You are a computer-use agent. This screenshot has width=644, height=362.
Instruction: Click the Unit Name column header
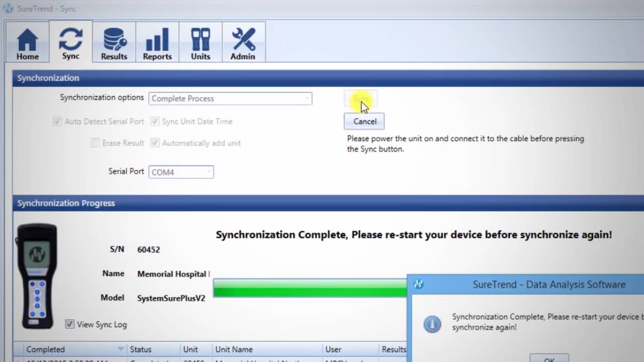click(x=267, y=349)
